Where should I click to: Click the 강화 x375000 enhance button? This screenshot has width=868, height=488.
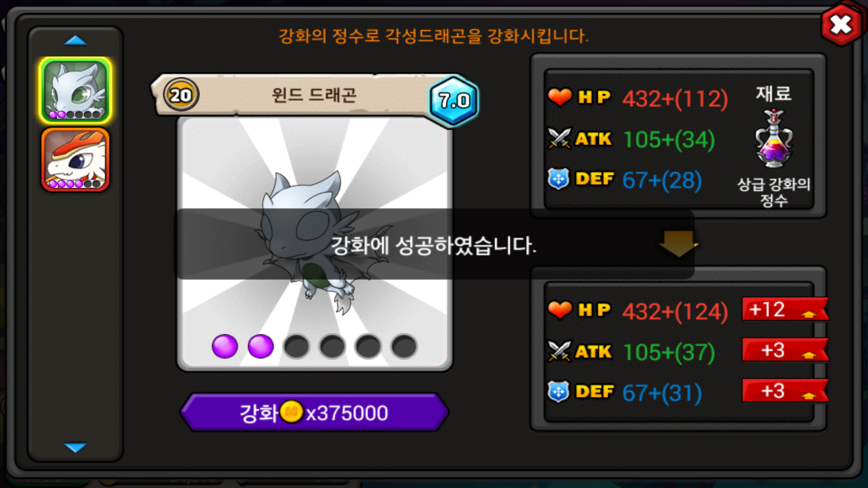click(314, 412)
